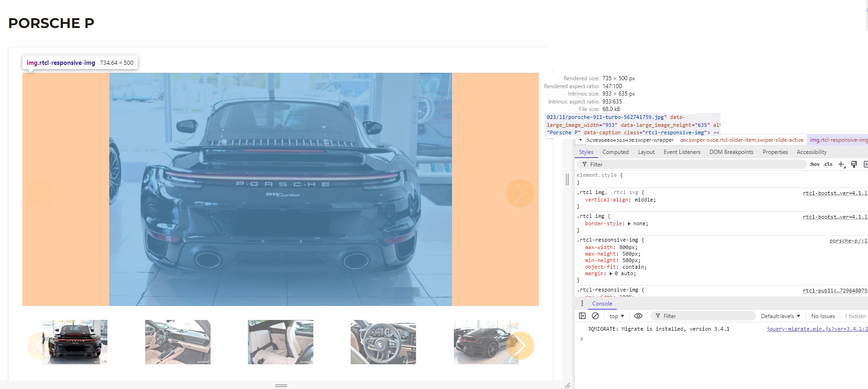
Task: Focus the Console filter field
Action: click(x=702, y=316)
